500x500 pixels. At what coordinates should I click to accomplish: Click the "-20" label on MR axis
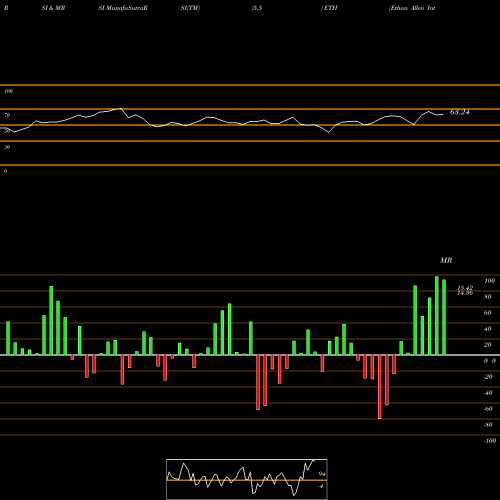[x=488, y=377]
